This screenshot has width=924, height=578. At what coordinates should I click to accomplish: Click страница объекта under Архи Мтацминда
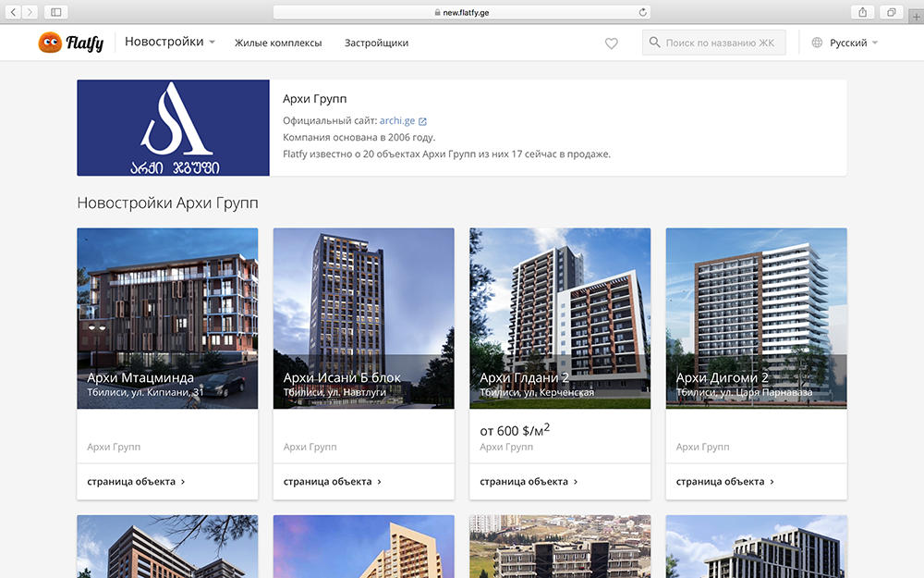click(136, 481)
